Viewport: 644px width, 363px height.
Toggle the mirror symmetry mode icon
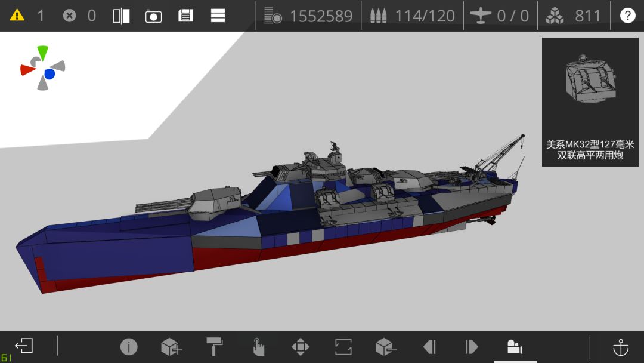pos(122,16)
